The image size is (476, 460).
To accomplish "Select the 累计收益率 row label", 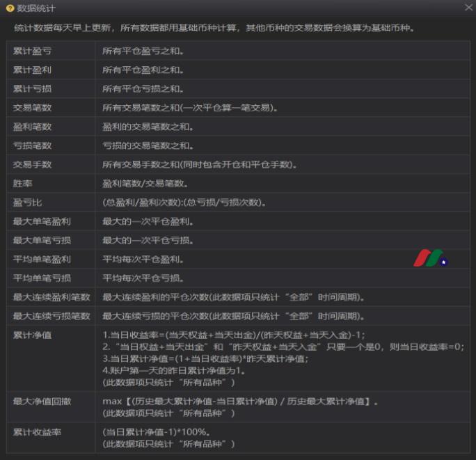I will tap(37, 431).
